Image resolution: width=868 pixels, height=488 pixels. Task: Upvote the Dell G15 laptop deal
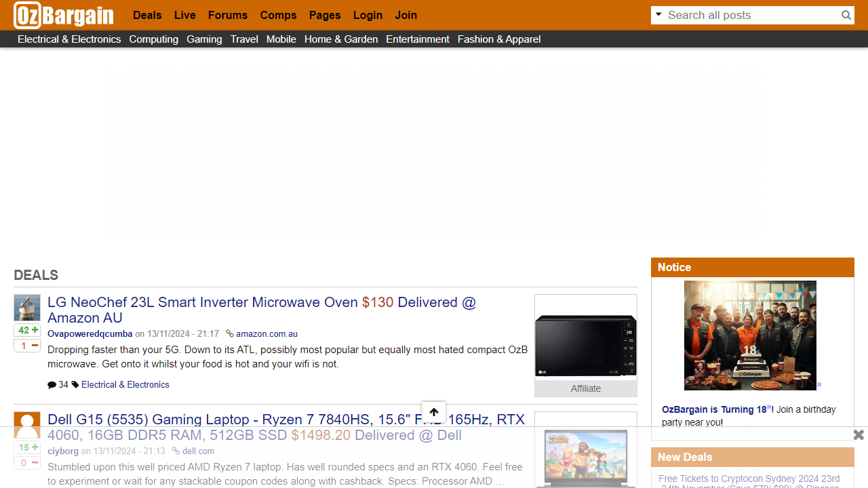coord(35,447)
